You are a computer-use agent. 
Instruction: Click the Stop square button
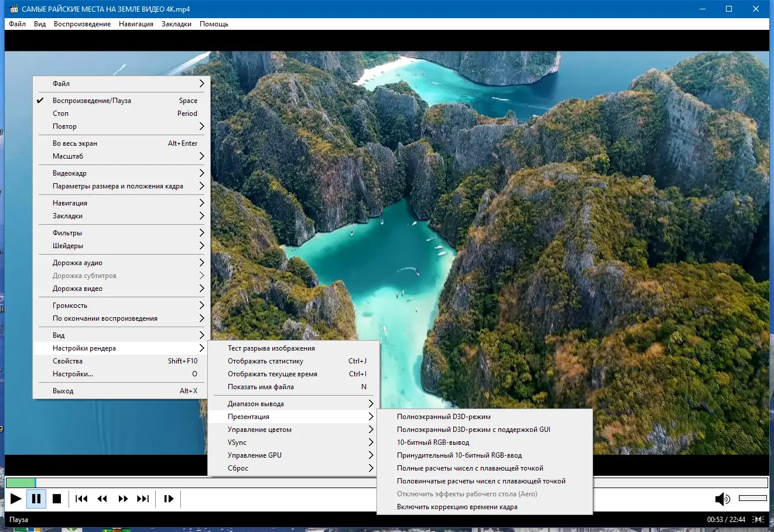click(57, 499)
